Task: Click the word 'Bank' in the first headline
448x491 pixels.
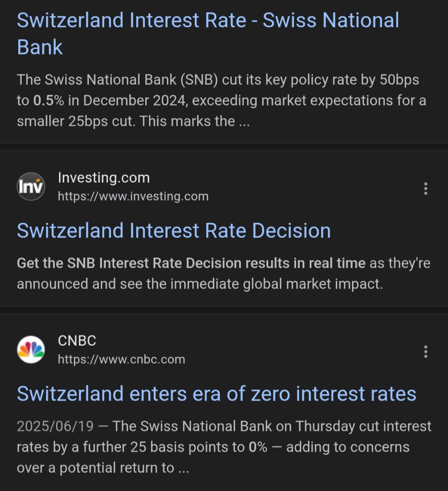Action: [40, 47]
